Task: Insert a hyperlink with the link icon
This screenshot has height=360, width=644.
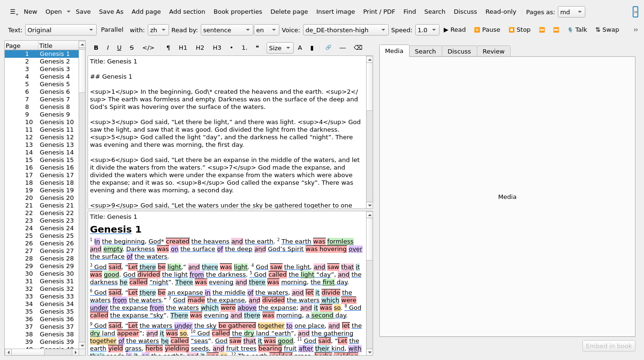Action: [x=328, y=47]
